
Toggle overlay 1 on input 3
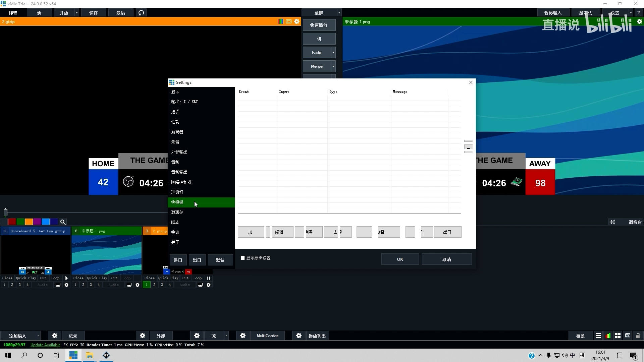tap(147, 285)
